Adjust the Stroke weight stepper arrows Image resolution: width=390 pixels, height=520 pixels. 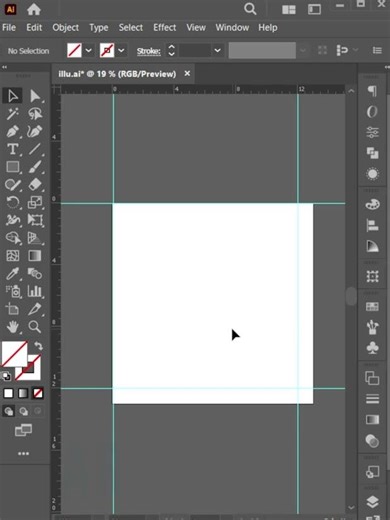171,50
